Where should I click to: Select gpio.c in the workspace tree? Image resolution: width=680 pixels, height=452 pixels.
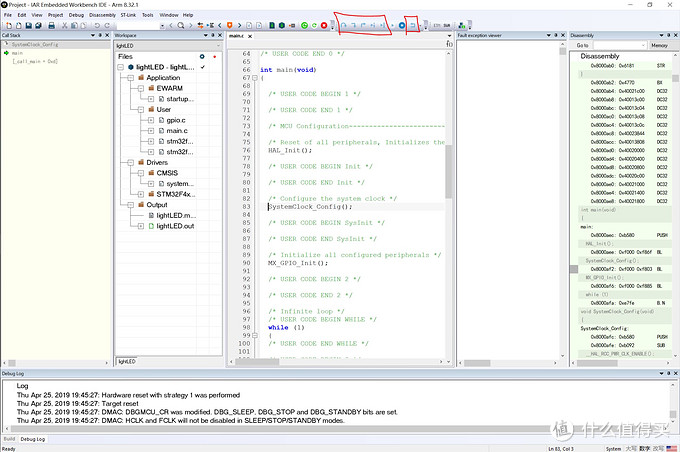coord(176,120)
